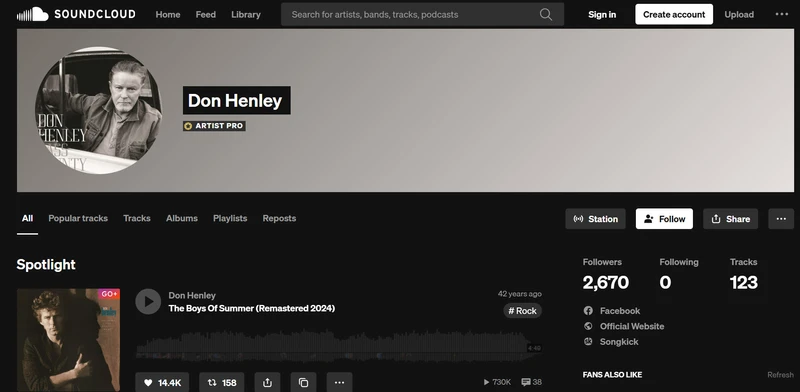View the 2,670 Followers list
This screenshot has height=392, width=800.
point(606,275)
